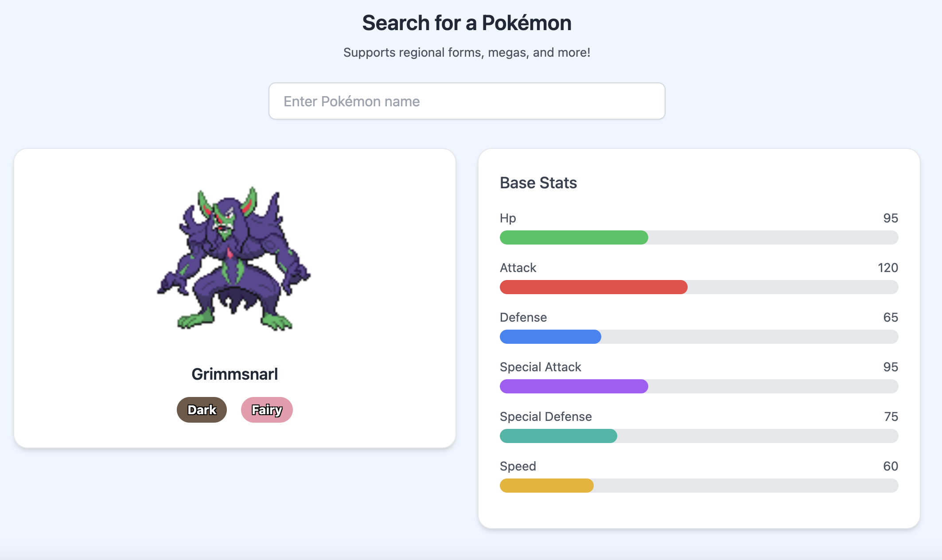Select the Dark type badge
This screenshot has height=560, width=942.
pos(202,410)
